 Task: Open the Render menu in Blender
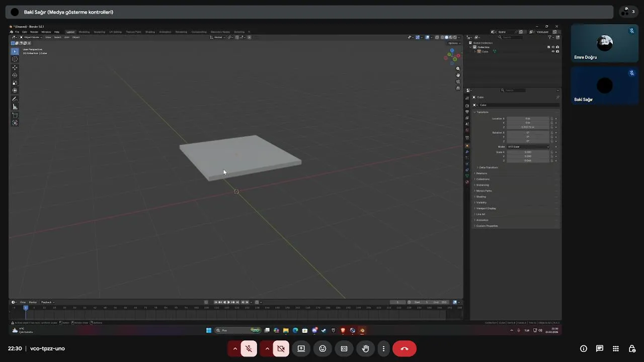(x=34, y=32)
